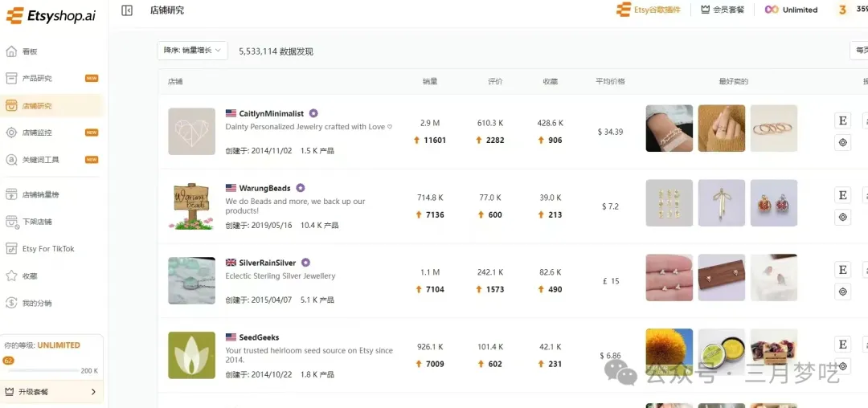
Task: Click the WarungBeads signpost logo thumbnail
Action: pos(191,206)
